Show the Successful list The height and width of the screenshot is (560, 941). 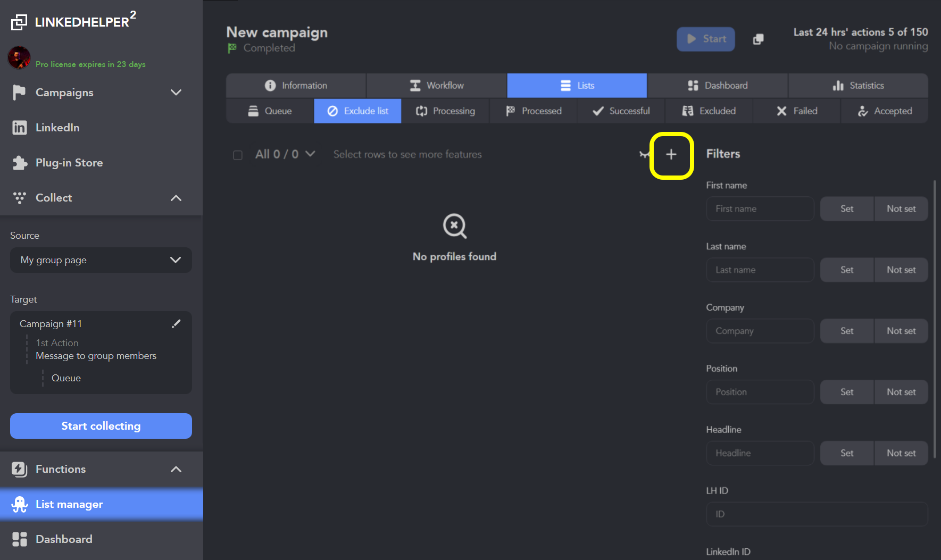click(x=621, y=111)
